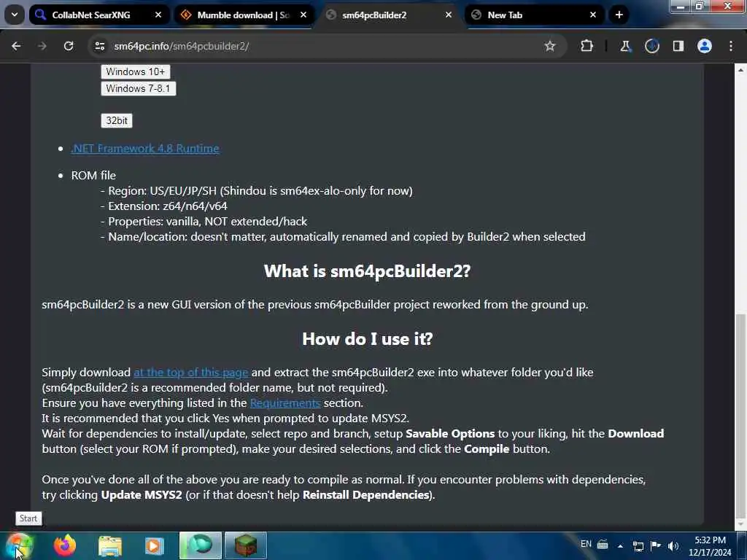Viewport: 747px width, 560px height.
Task: Click the bold 'Reinstall Dependencies' text
Action: [x=366, y=495]
